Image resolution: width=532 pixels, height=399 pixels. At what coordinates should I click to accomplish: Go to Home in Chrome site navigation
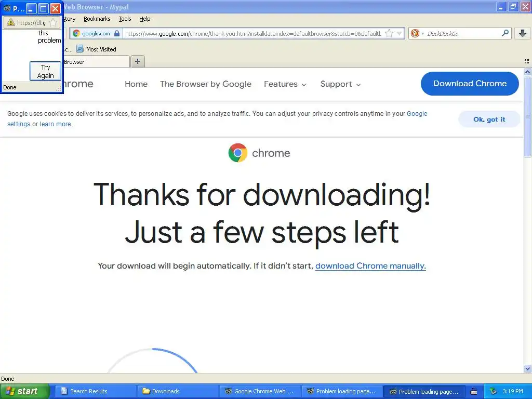[x=136, y=84]
